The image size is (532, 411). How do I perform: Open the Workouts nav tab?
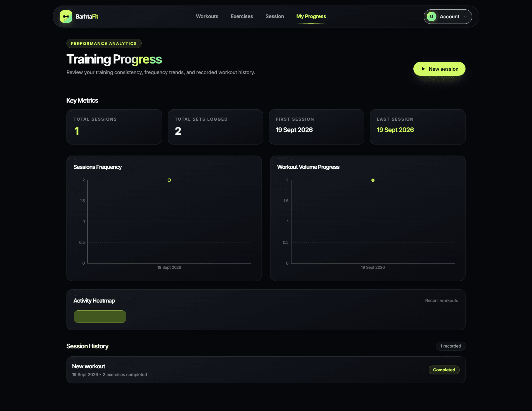[x=207, y=16]
